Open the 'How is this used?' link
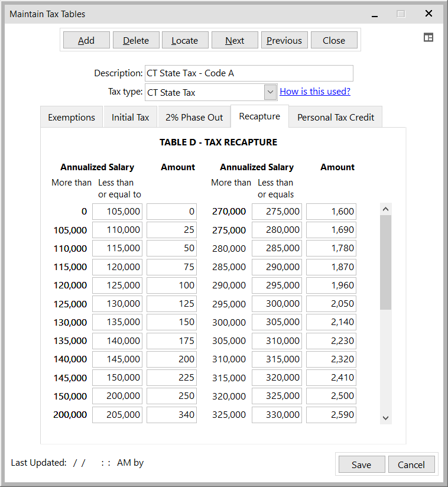Screen dimensions: 448x487 click(315, 92)
